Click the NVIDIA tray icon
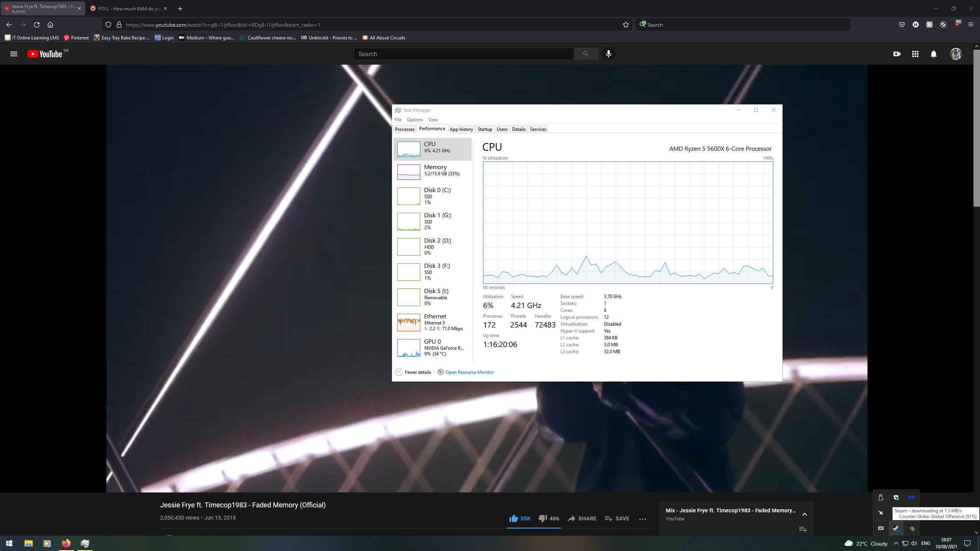This screenshot has height=551, width=980. pos(911,528)
